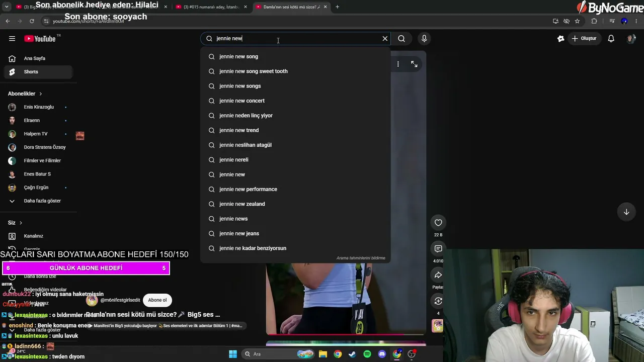This screenshot has width=644, height=362.
Task: Open Enis Kirazoglu channel subscription
Action: (x=39, y=107)
